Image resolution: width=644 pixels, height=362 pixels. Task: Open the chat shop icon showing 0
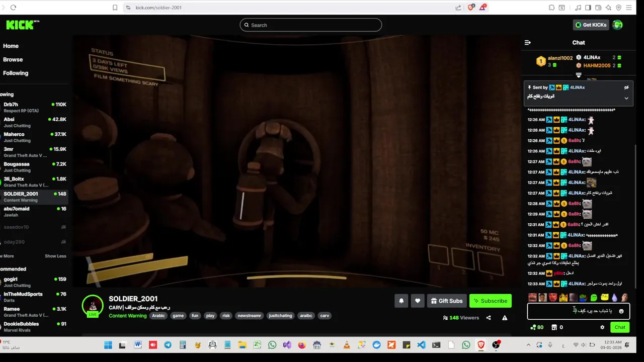tap(557, 327)
